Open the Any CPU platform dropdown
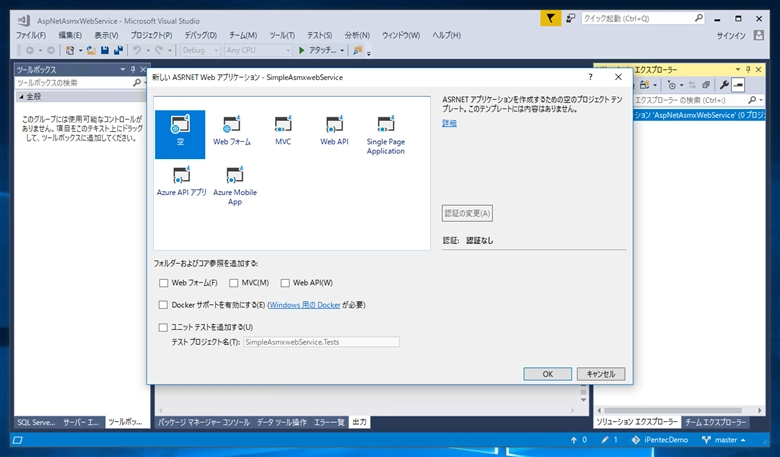Screen dimensions: 780x457 (258, 50)
